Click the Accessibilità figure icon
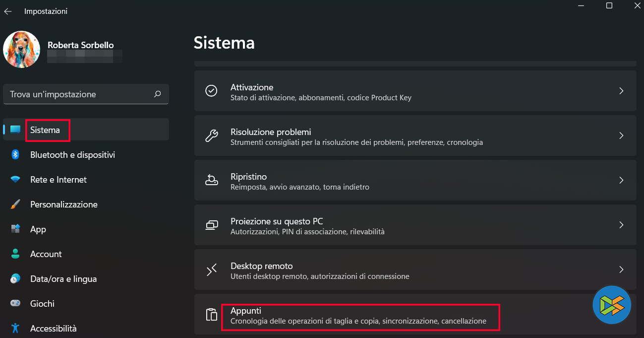The width and height of the screenshot is (644, 338). (x=15, y=328)
